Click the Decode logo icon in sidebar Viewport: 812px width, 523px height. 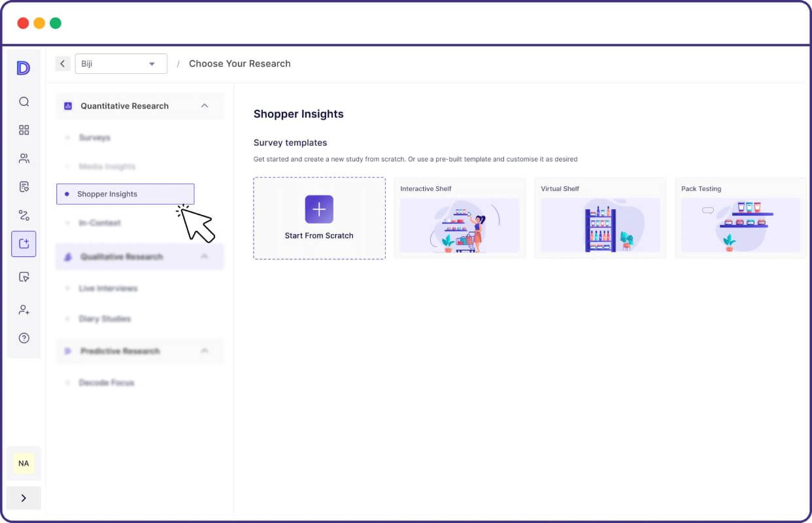tap(24, 67)
